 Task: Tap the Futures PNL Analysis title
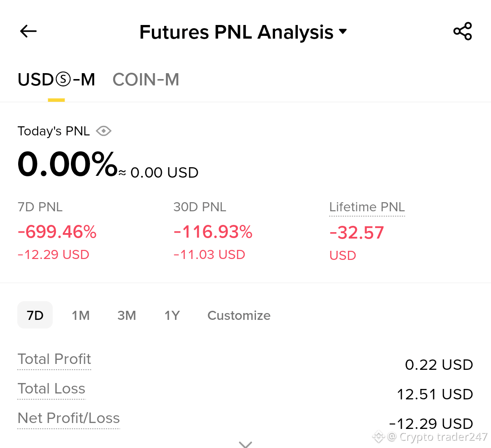coord(236,32)
